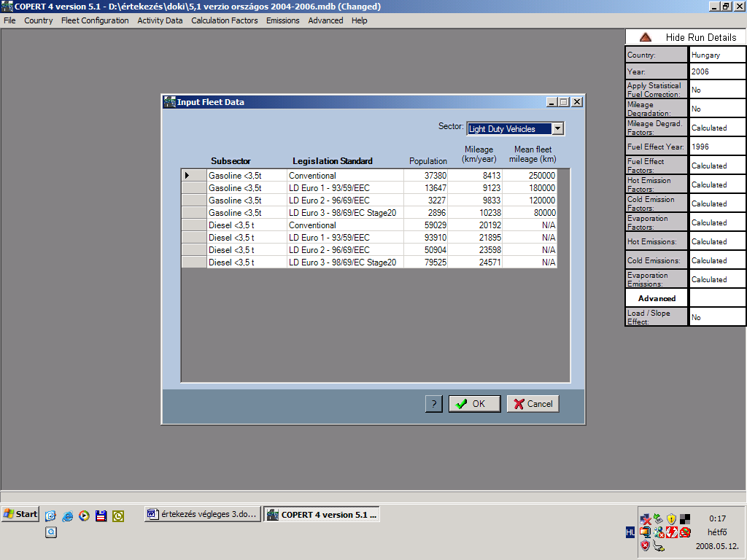Open the Calculation Factors menu

[x=225, y=20]
